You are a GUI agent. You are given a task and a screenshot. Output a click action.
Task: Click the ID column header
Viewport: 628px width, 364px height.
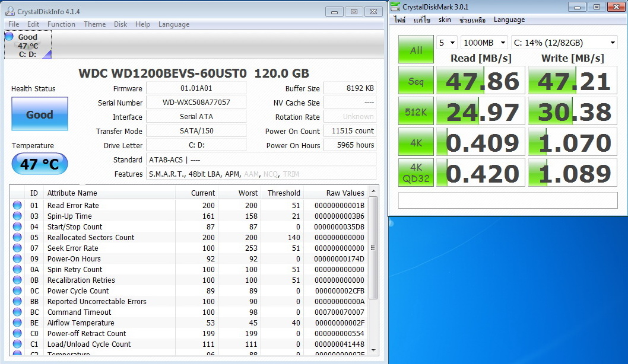34,193
